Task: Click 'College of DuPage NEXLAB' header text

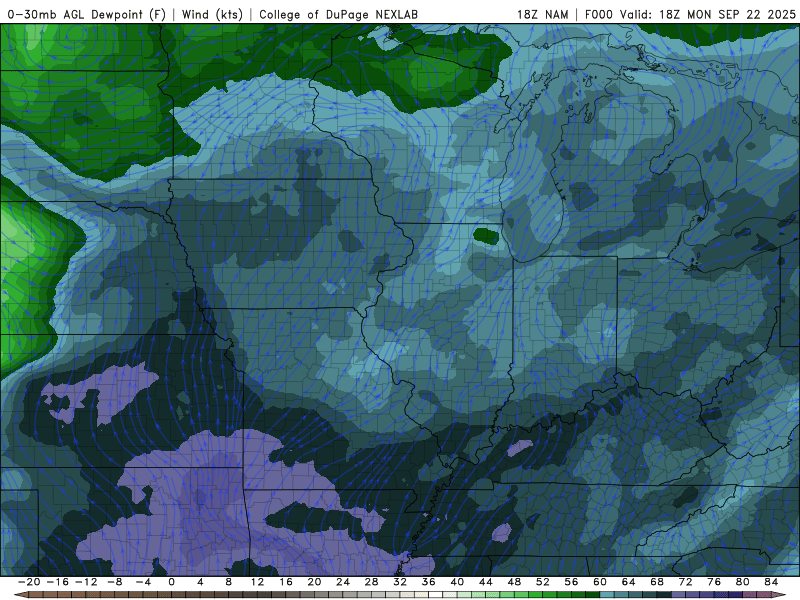Action: pos(338,15)
